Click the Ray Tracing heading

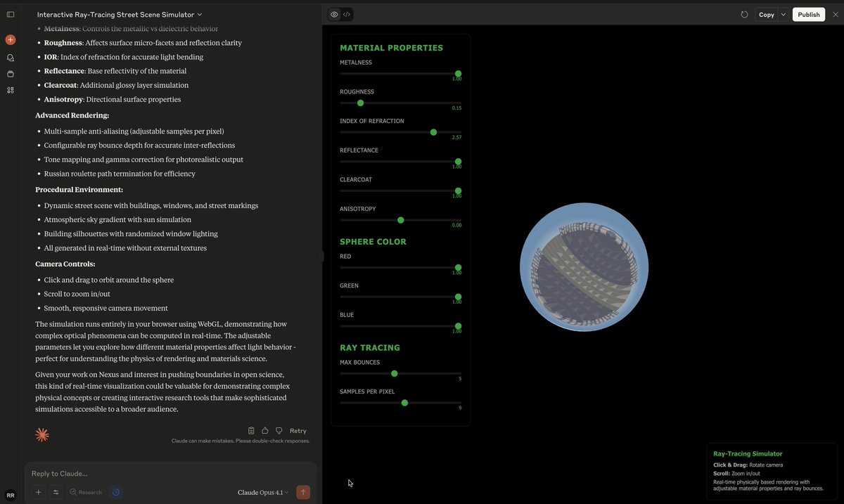[370, 348]
